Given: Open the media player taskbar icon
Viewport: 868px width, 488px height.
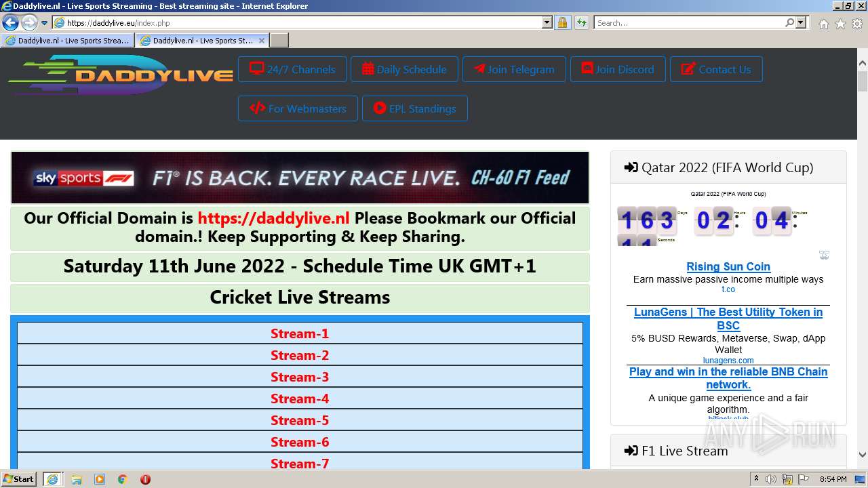Looking at the screenshot, I should 100,479.
